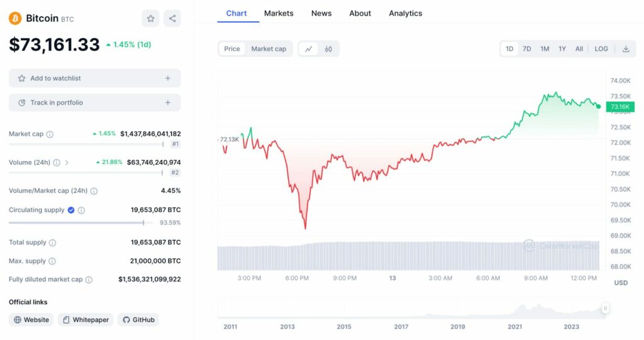Click the Max. supply info icon
This screenshot has width=644, height=340.
point(52,261)
